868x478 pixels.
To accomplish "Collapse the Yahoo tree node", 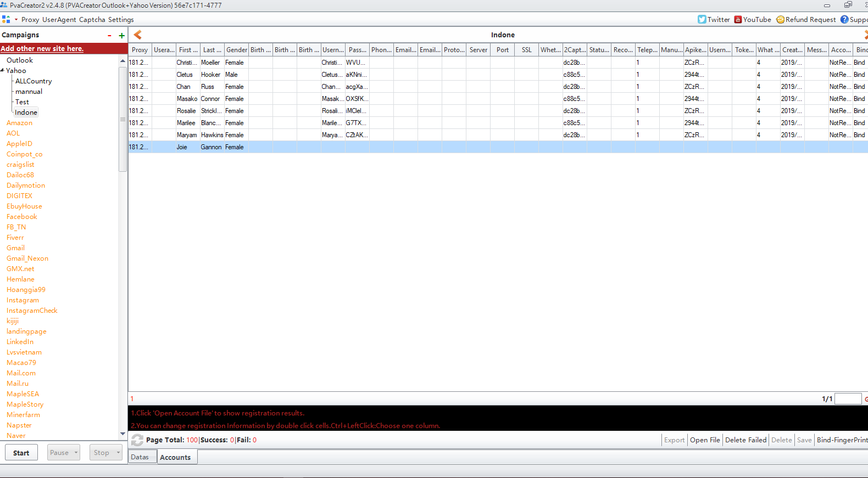I will point(3,70).
